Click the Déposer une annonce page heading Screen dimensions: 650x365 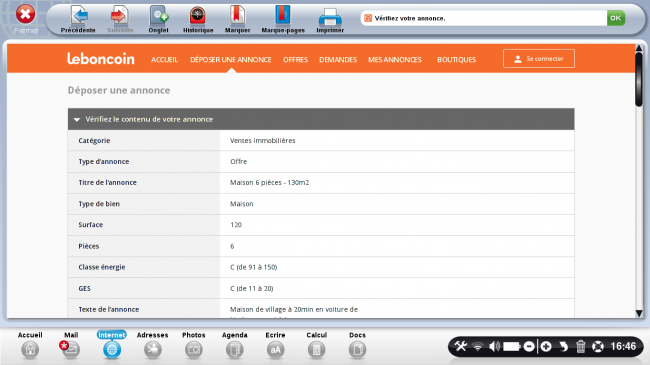tap(119, 90)
